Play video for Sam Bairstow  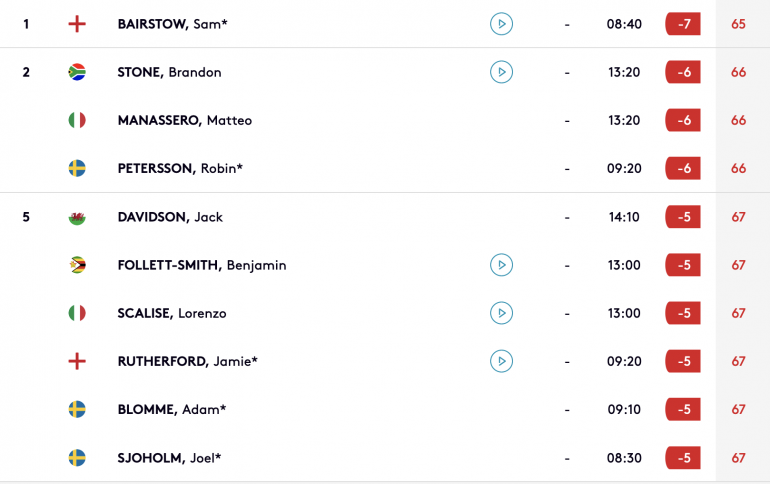tap(501, 24)
